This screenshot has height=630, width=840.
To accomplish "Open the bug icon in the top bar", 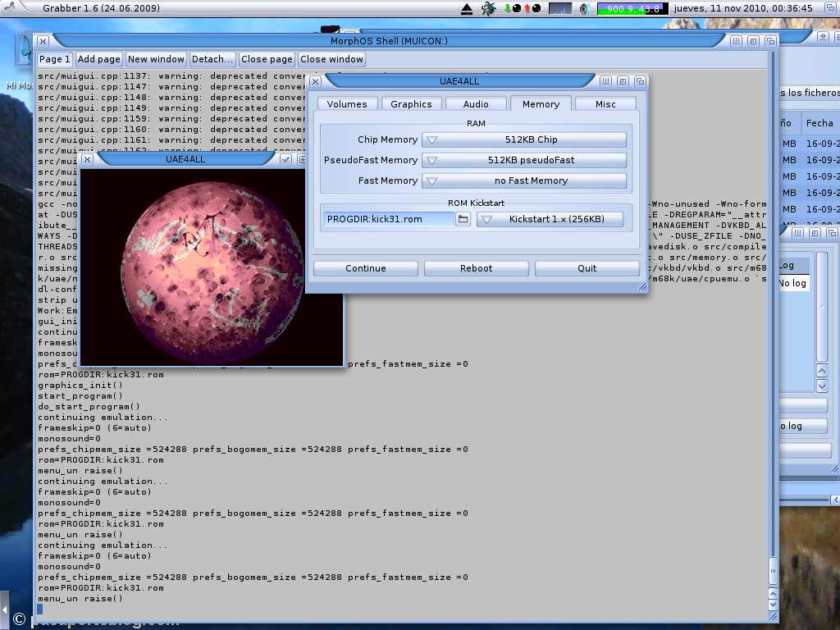I will 489,9.
